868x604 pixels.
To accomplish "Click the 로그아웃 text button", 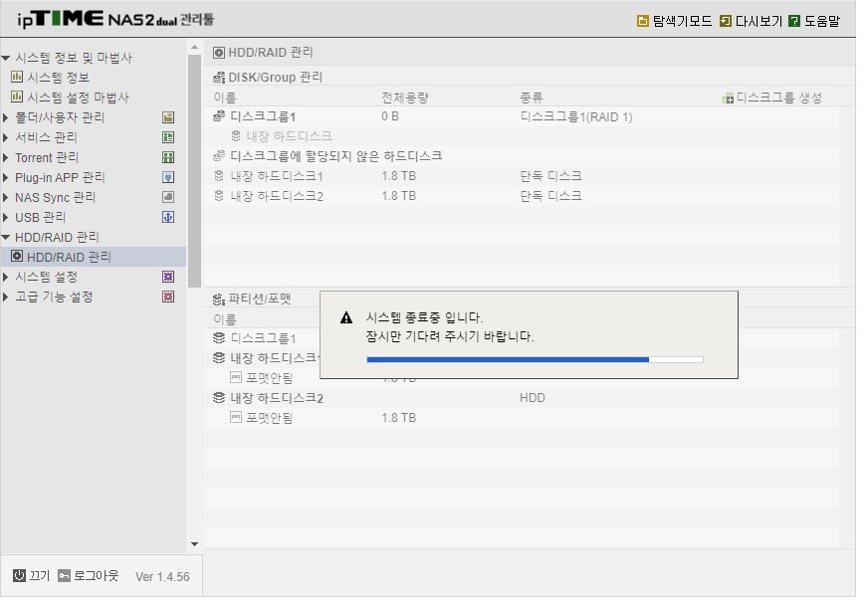I will (97, 576).
